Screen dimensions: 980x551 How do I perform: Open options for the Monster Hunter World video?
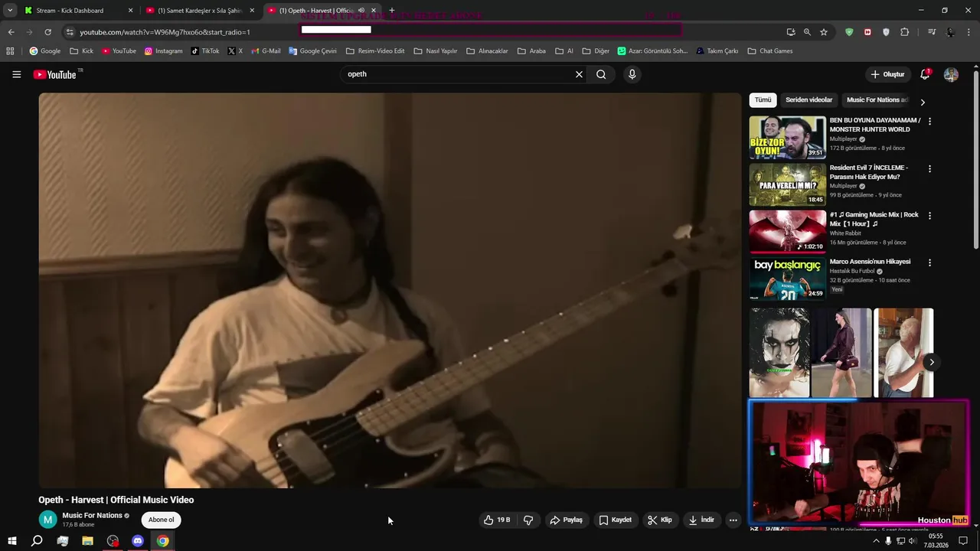[929, 121]
